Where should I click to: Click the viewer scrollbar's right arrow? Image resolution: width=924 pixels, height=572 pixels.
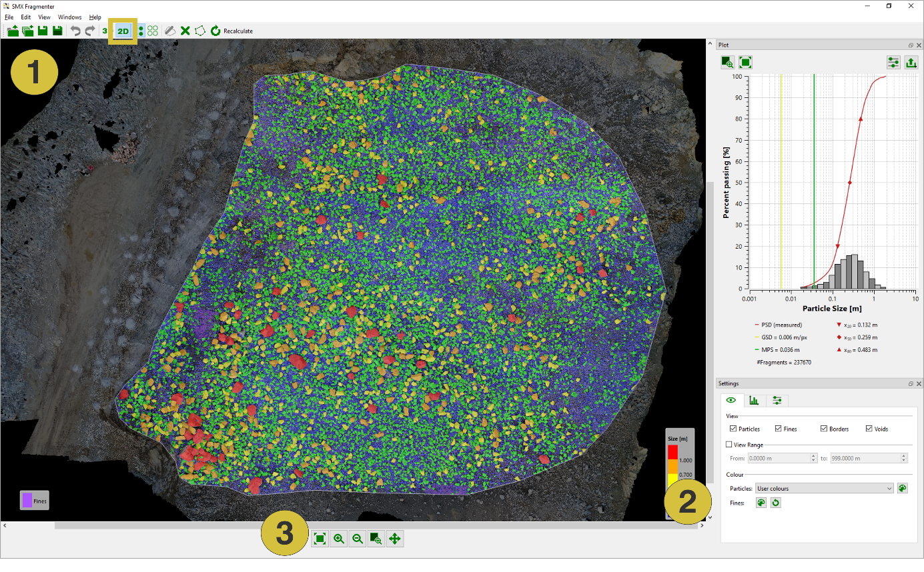(x=701, y=525)
